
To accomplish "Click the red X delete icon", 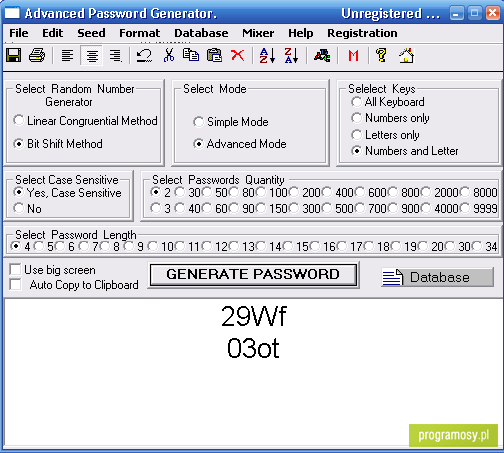I will click(238, 55).
